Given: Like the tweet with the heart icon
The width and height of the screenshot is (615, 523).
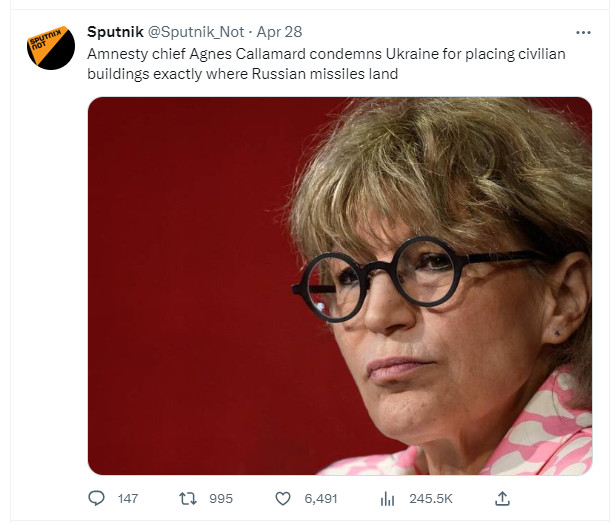Looking at the screenshot, I should coord(283,498).
